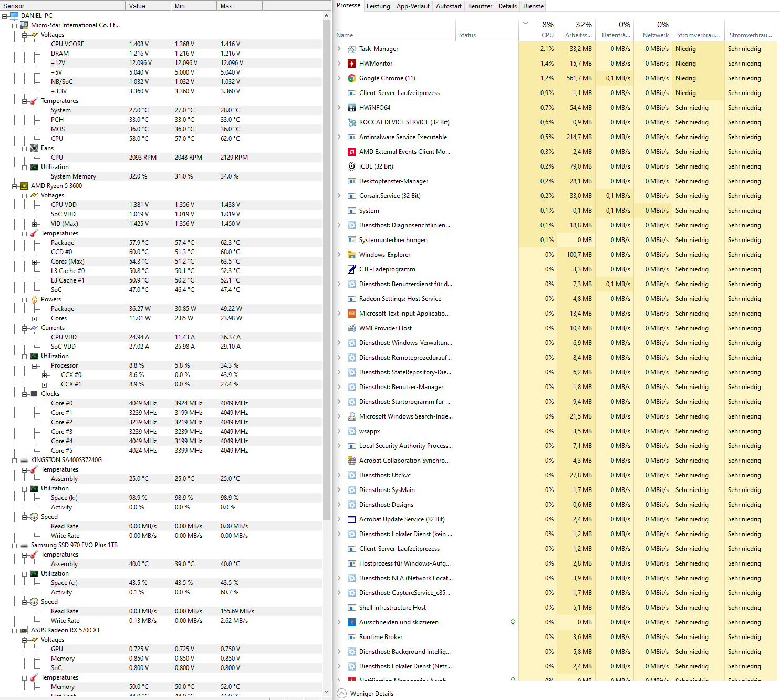
Task: Click Weniger Details at the bottom
Action: (x=366, y=694)
